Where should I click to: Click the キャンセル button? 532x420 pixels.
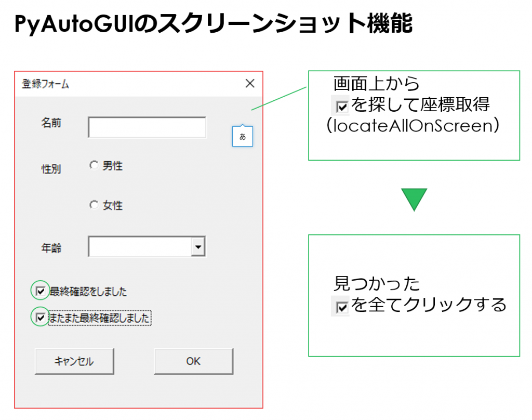74,361
